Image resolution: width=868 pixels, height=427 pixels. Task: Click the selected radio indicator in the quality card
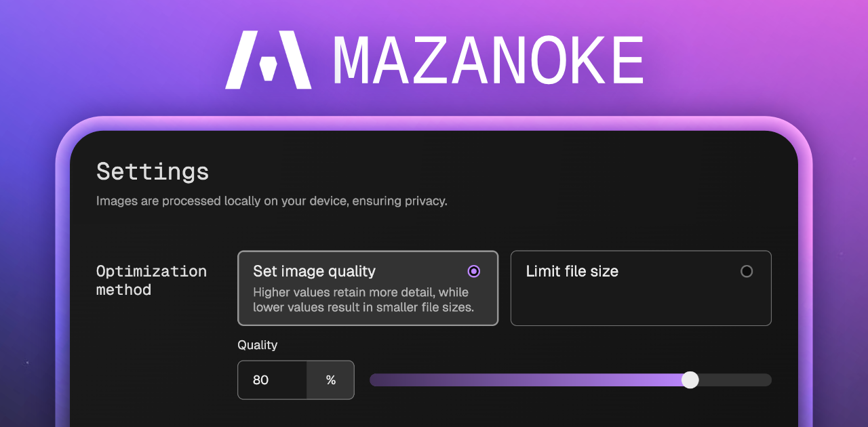(474, 271)
